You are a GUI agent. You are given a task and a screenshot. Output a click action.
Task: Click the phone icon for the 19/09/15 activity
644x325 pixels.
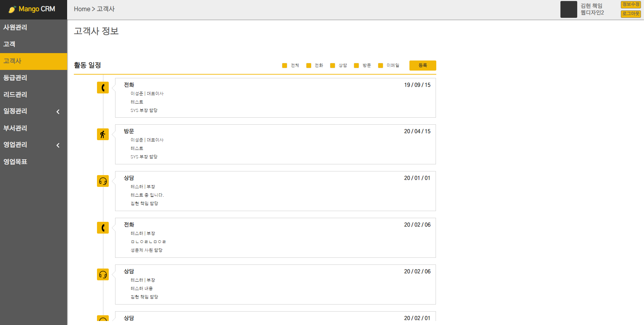pos(103,87)
